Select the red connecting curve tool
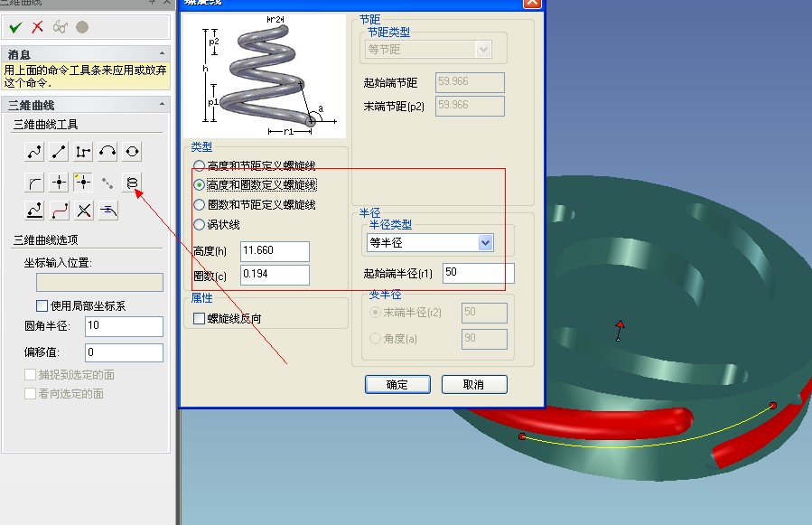This screenshot has height=525, width=812. (x=60, y=211)
